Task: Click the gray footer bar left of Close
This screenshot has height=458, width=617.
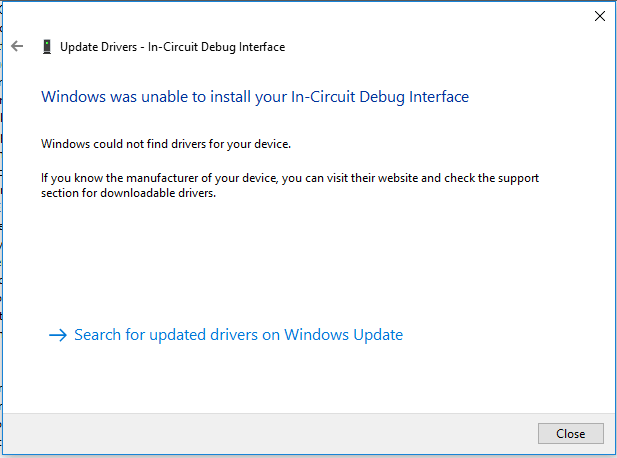Action: pos(268,434)
